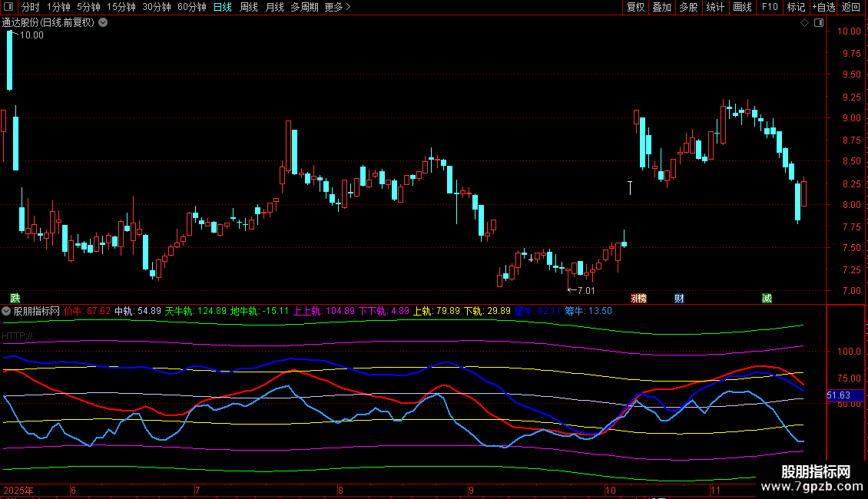Add stock via +自选 button
This screenshot has height=499, width=868.
823,8
